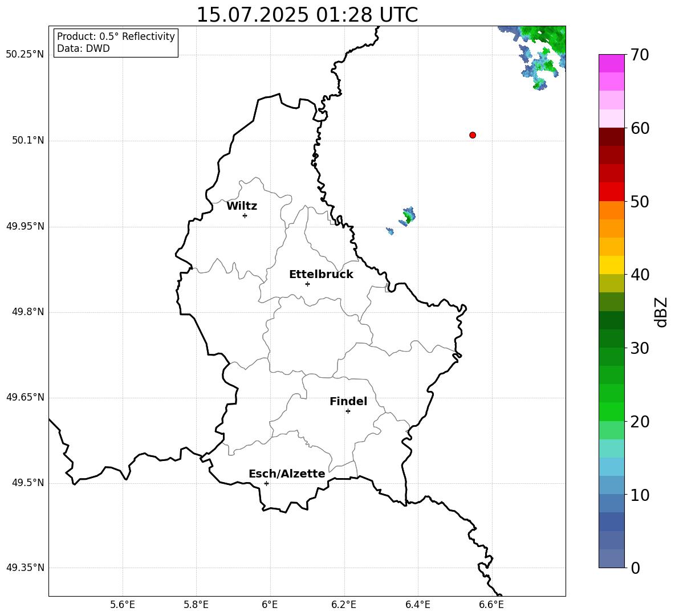Click the dBZ colorbar label
Screen dimensions: 675x616
661,312
